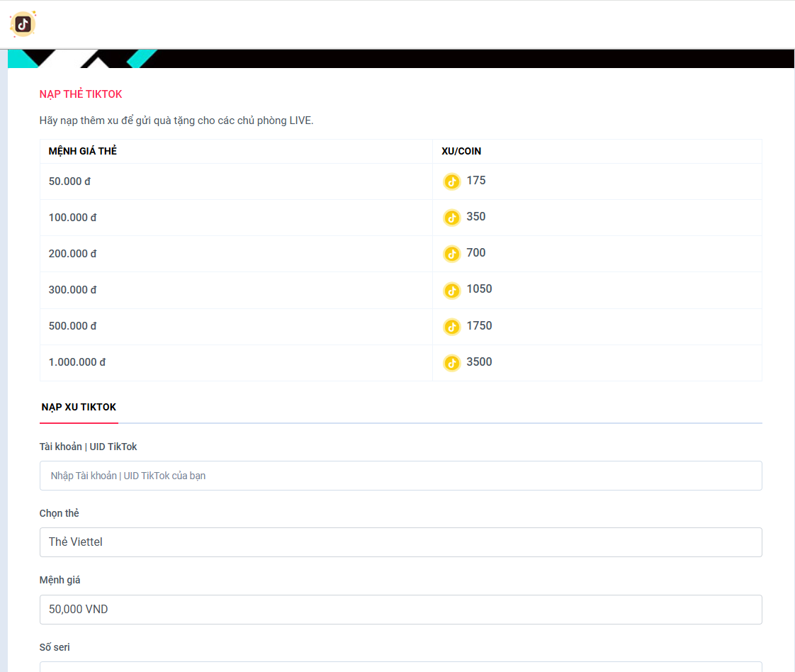Viewport: 795px width, 672px height.
Task: Click the Tài khoản | UID TikTok label
Action: [x=89, y=447]
